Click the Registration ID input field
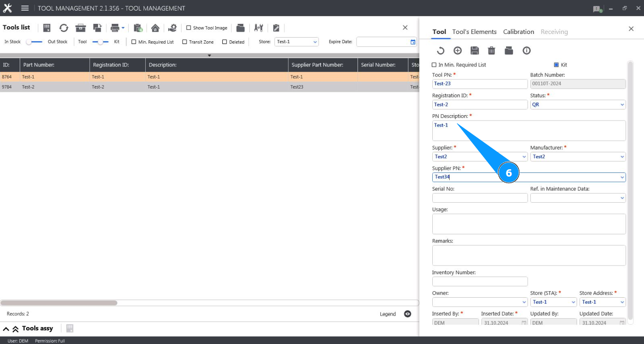Image resolution: width=644 pixels, height=344 pixels. pos(480,105)
